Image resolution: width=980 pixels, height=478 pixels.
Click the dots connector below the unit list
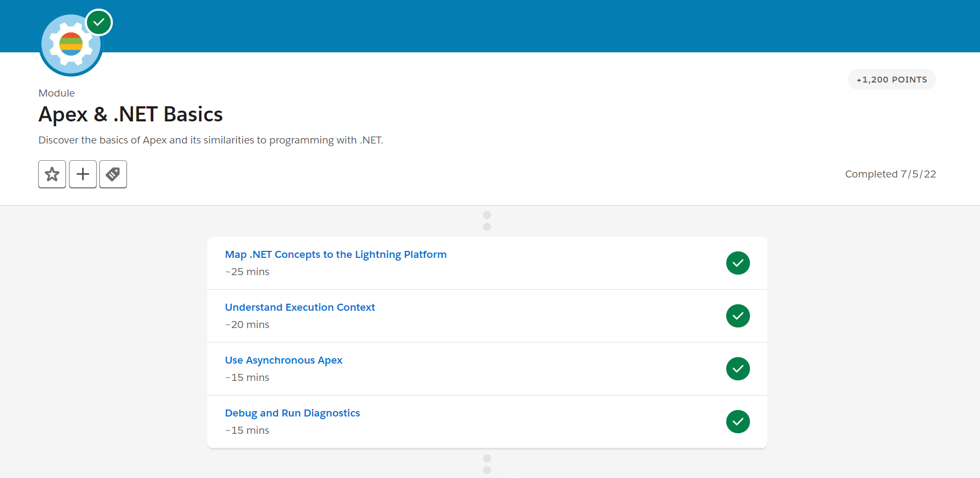487,464
